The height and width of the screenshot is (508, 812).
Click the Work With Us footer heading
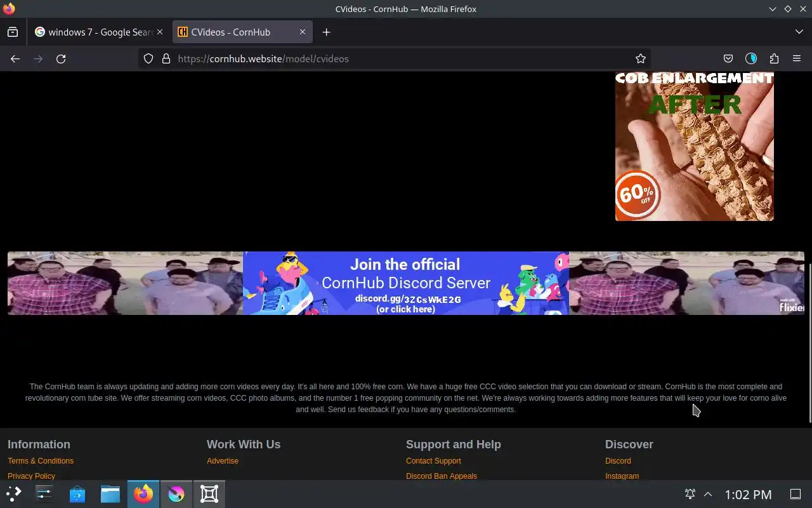tap(244, 444)
